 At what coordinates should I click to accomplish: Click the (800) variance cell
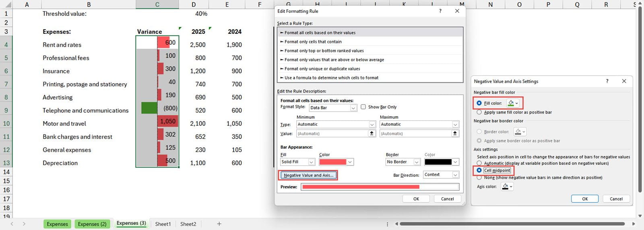(157, 108)
